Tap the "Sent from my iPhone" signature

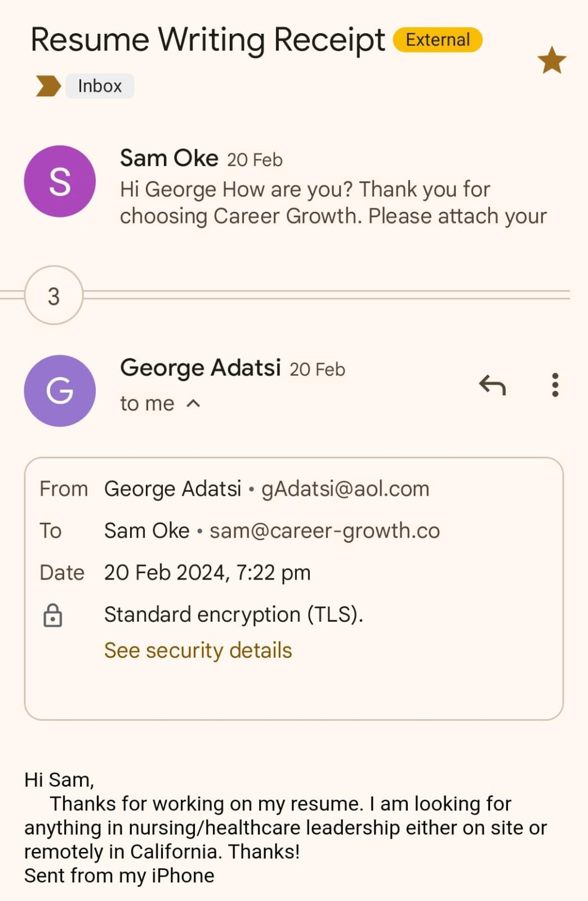pyautogui.click(x=119, y=876)
